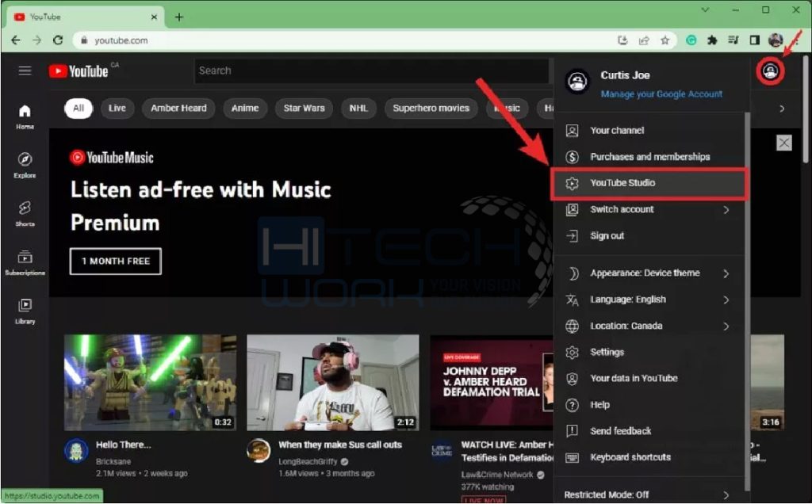
Task: Open the Grammarly extension icon
Action: click(691, 40)
